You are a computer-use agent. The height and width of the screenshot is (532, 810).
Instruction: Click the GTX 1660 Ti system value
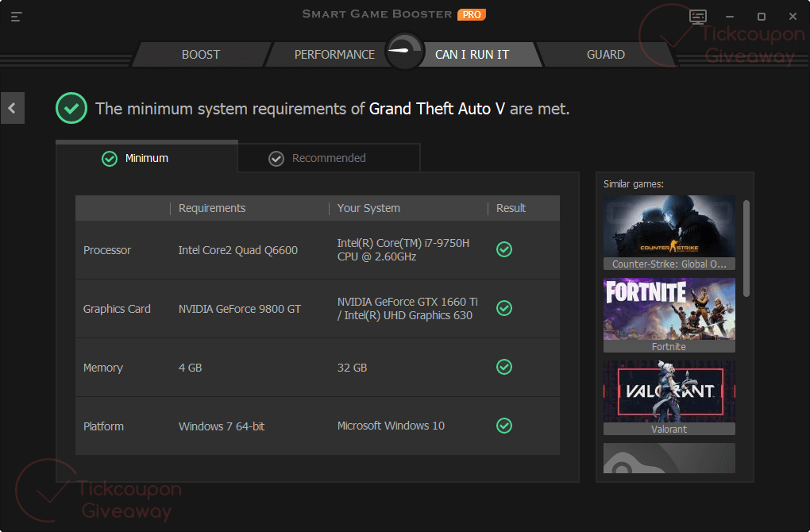click(x=407, y=308)
